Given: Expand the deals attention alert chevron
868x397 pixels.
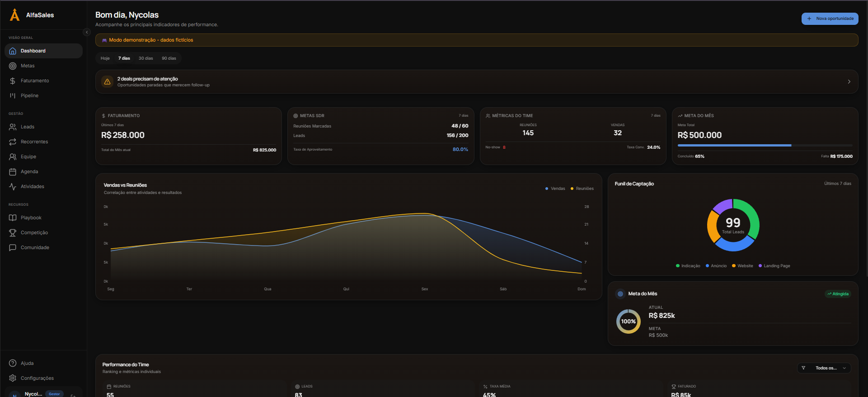Looking at the screenshot, I should click(849, 82).
